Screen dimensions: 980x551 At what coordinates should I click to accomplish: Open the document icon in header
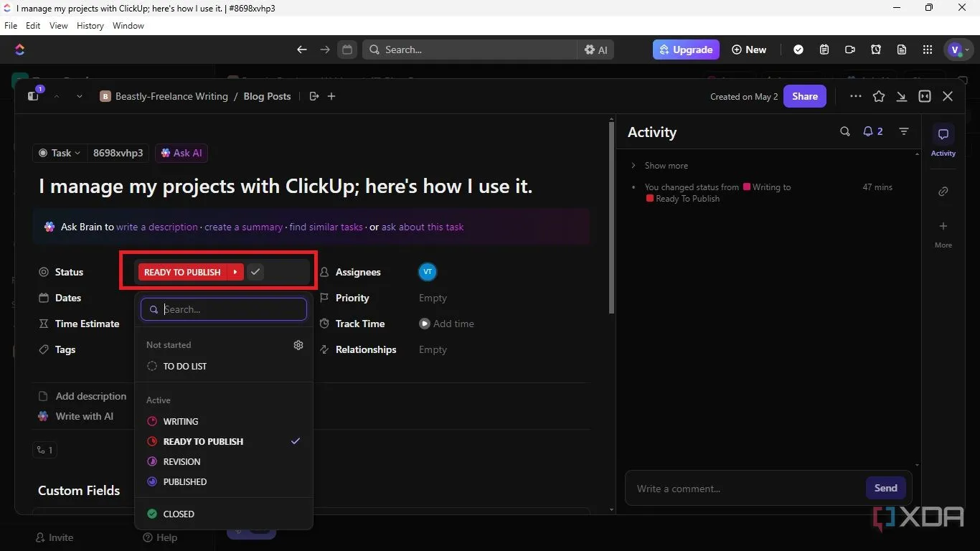pyautogui.click(x=902, y=50)
